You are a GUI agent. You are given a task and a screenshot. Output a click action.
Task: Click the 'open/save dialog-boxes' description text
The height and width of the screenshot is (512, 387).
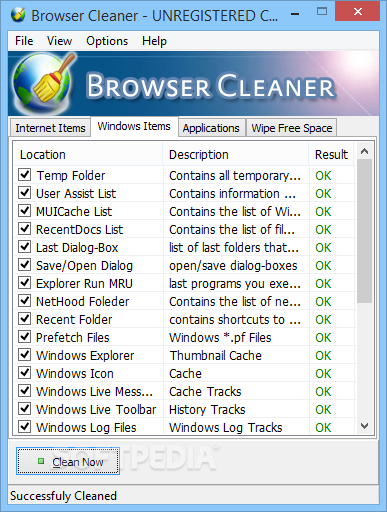tap(233, 266)
